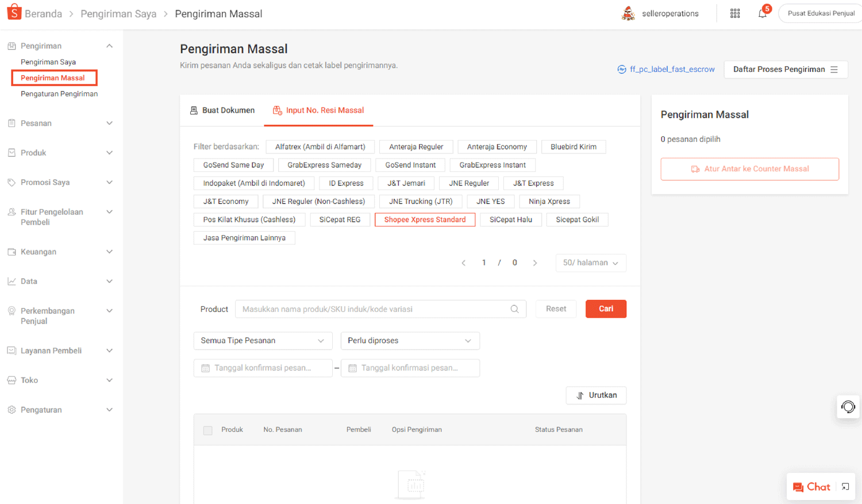The height and width of the screenshot is (504, 862).
Task: Go to the previous page arrow
Action: [x=464, y=263]
